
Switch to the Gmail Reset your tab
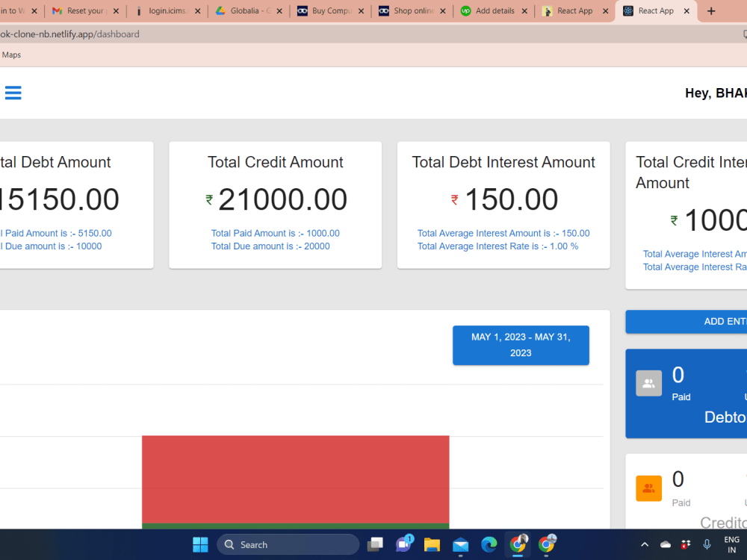[x=85, y=10]
